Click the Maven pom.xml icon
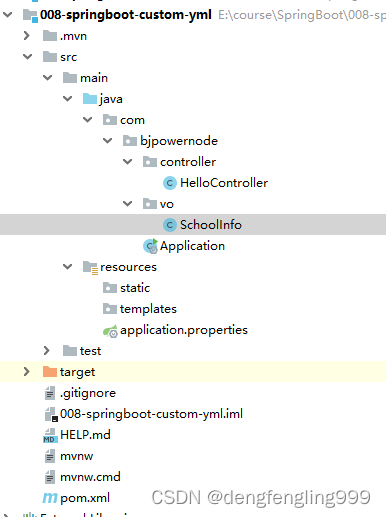Image resolution: width=386 pixels, height=517 pixels. point(50,498)
